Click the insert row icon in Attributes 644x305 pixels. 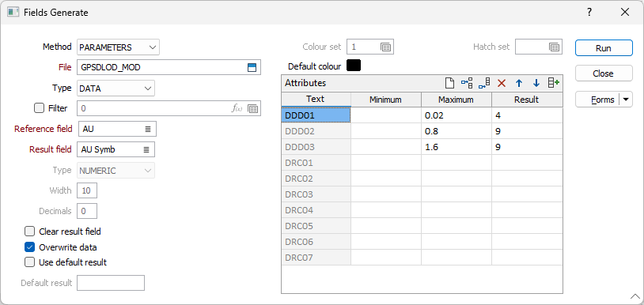(467, 83)
